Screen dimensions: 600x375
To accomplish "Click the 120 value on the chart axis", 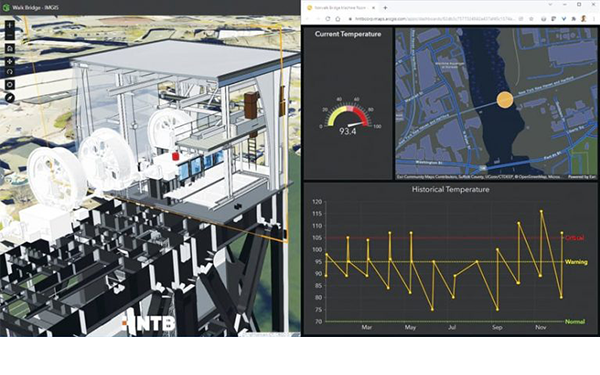I will (x=317, y=202).
